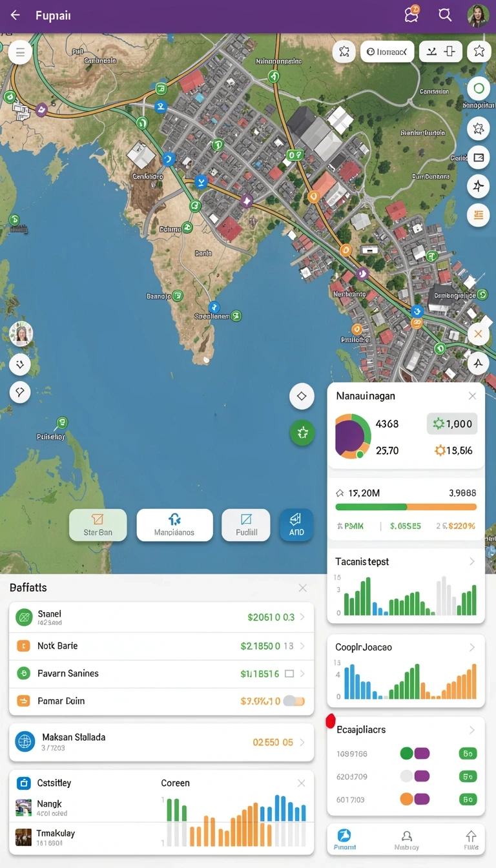Click the 1,000 green gear badge
The height and width of the screenshot is (868, 496).
pyautogui.click(x=452, y=424)
